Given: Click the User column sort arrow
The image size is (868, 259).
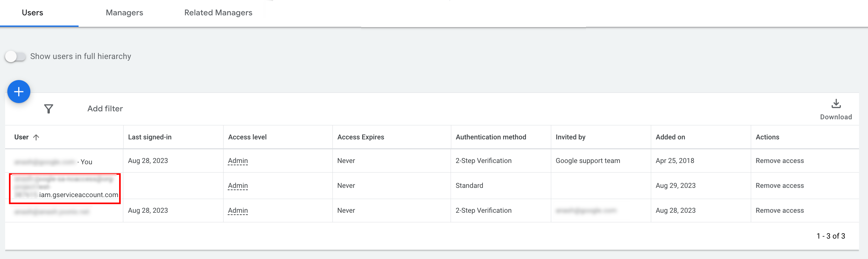Looking at the screenshot, I should pyautogui.click(x=36, y=137).
